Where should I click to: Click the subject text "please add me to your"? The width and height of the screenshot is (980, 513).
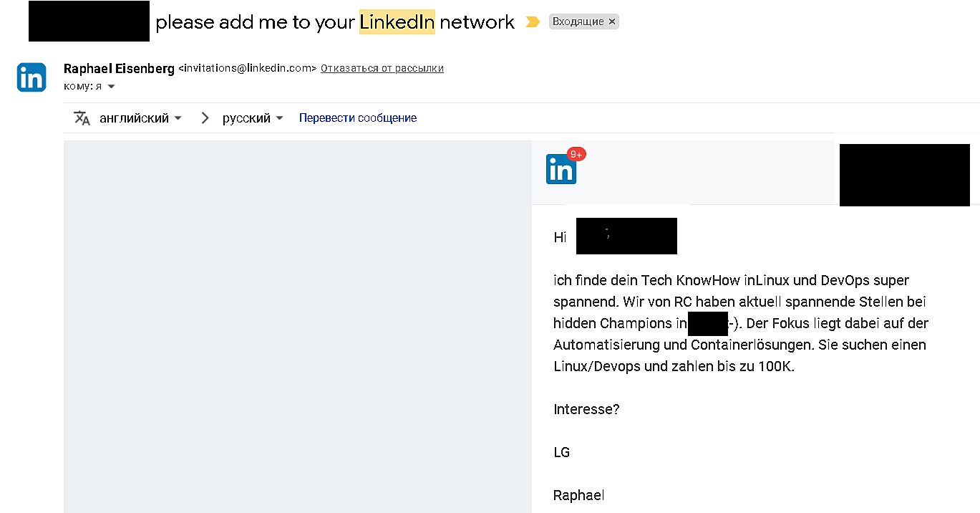tap(255, 22)
